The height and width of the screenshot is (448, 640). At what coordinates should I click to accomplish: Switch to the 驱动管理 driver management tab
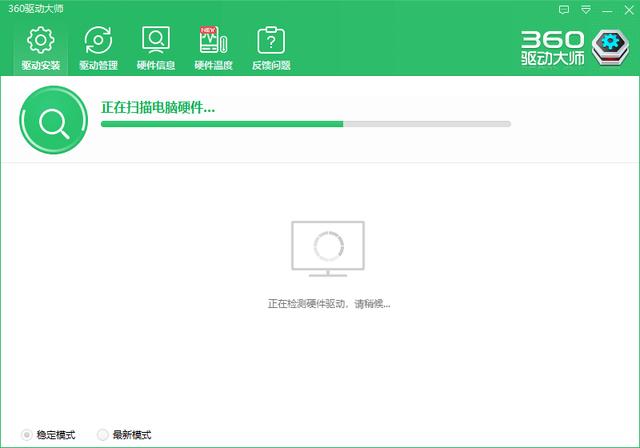click(98, 48)
